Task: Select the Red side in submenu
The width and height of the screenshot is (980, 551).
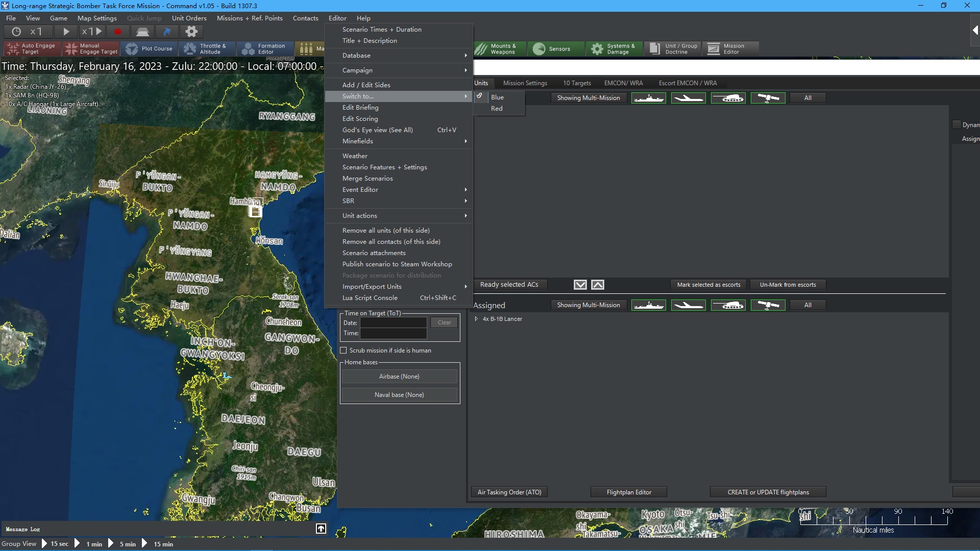Action: tap(497, 109)
